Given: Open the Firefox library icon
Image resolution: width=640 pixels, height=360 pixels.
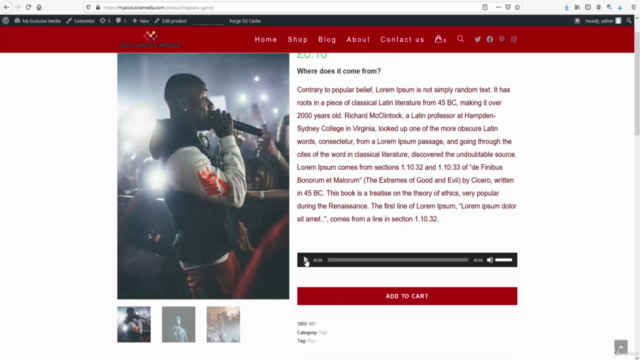Looking at the screenshot, I should (577, 7).
